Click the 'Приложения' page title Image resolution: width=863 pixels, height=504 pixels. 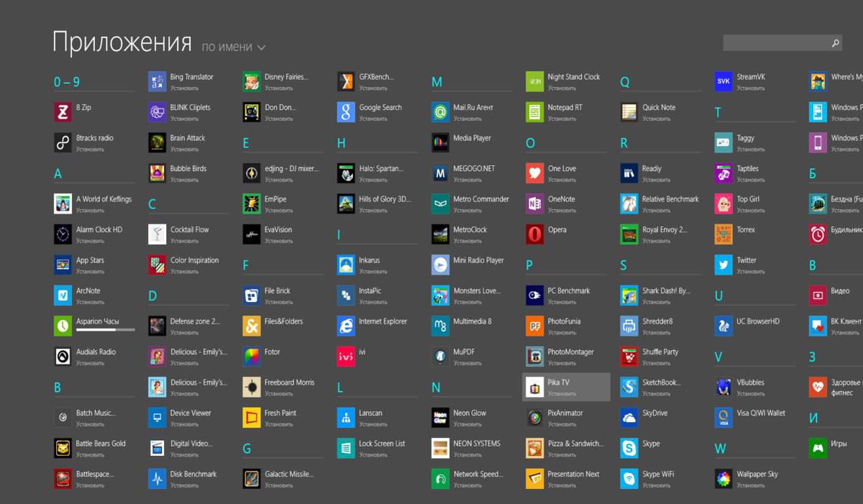[x=122, y=42]
